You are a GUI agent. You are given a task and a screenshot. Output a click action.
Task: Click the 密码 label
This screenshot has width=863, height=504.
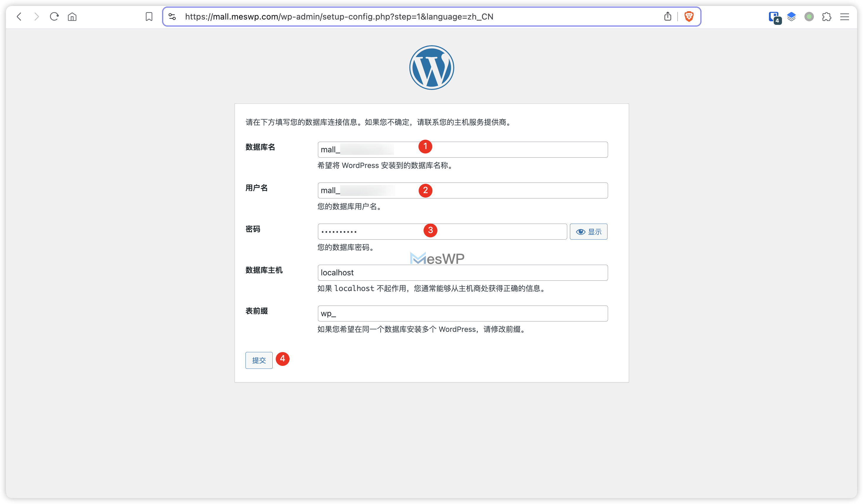[x=253, y=229]
